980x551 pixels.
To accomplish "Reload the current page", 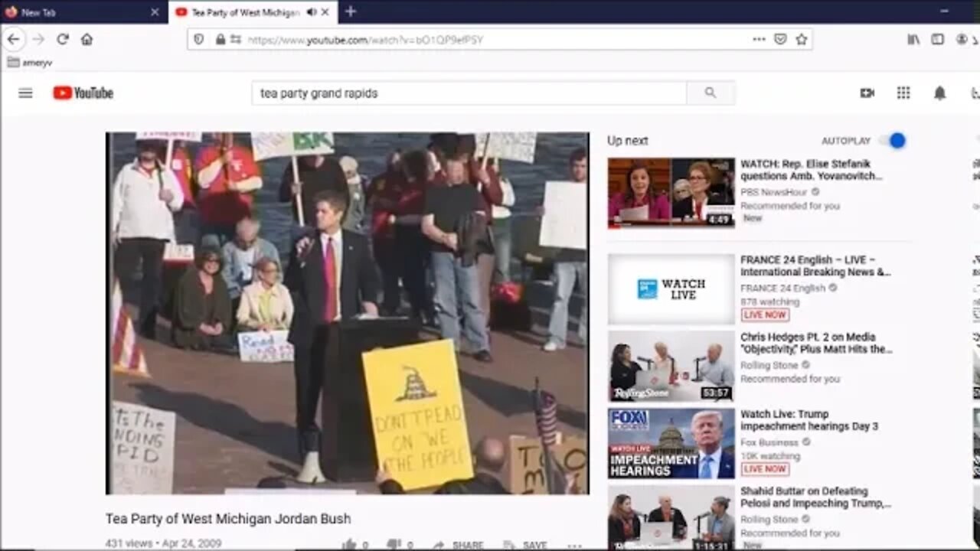I will click(x=63, y=39).
